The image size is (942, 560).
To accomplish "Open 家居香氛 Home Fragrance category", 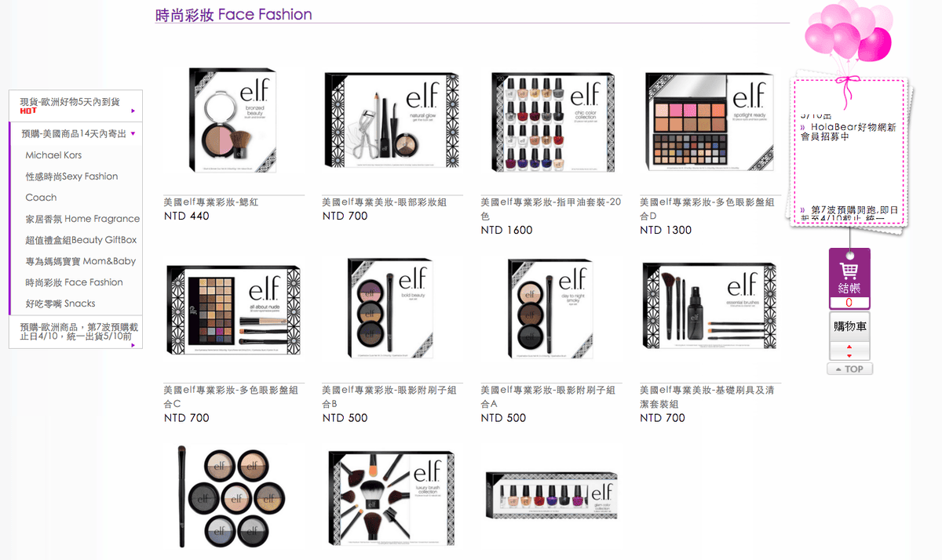I will (82, 219).
